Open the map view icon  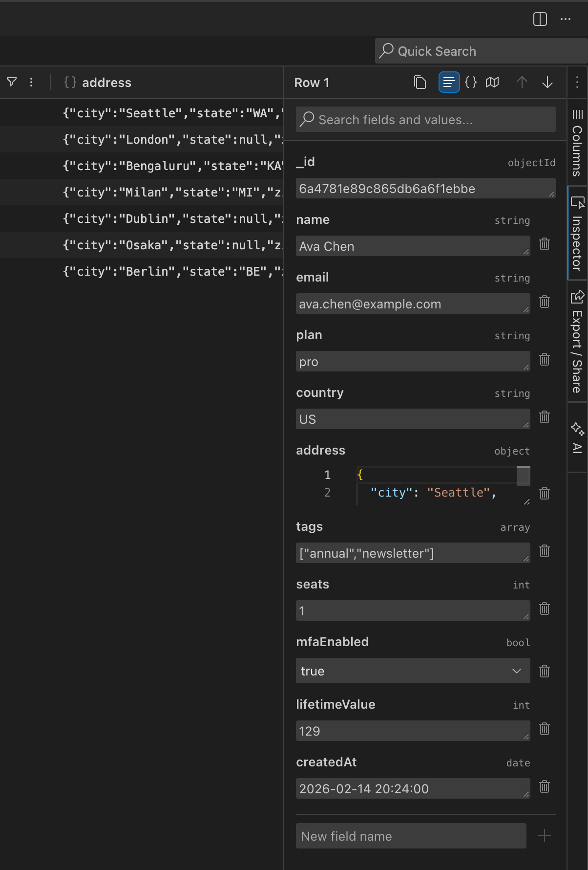click(492, 82)
